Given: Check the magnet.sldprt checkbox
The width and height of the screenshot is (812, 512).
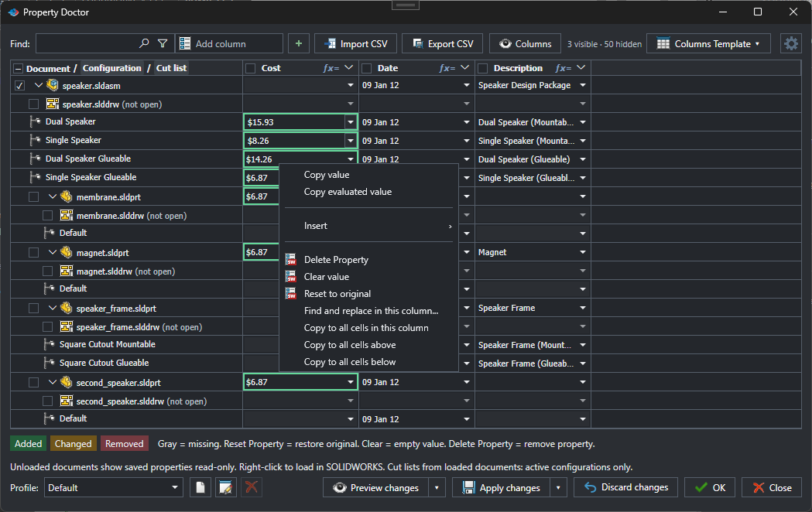Looking at the screenshot, I should [33, 252].
